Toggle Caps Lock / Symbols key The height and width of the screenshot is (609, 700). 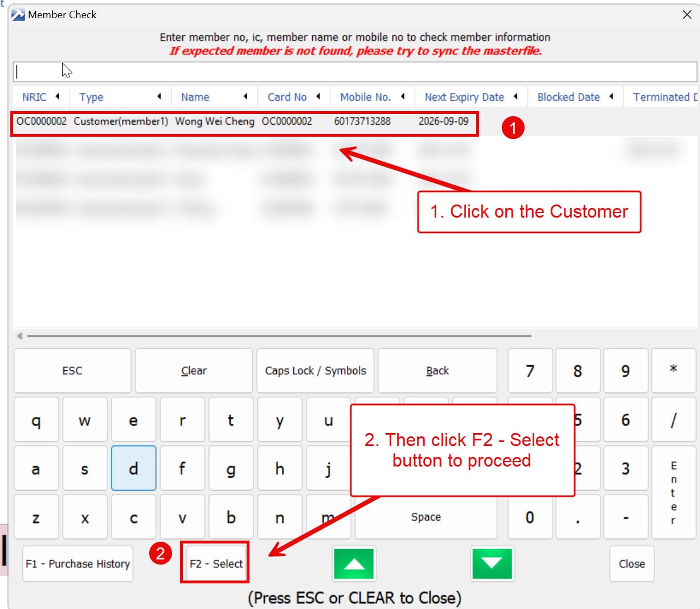[315, 371]
